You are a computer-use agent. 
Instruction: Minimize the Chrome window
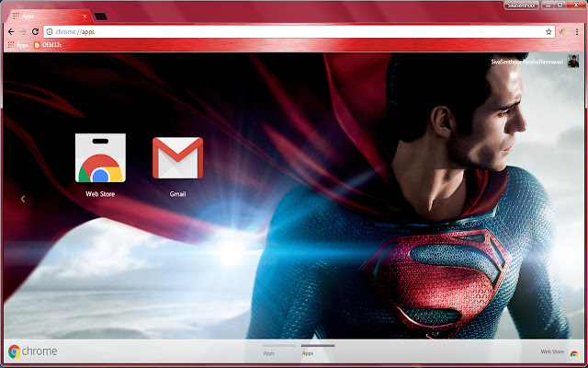548,6
